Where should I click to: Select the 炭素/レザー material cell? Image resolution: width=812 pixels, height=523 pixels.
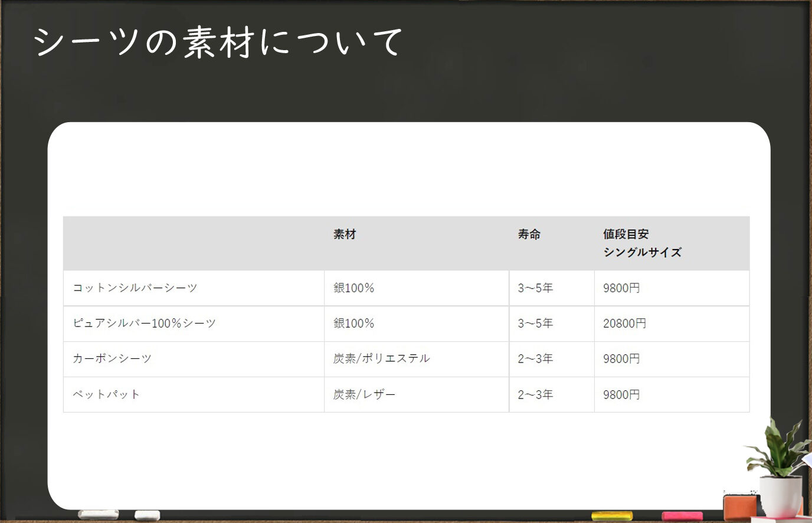point(364,394)
